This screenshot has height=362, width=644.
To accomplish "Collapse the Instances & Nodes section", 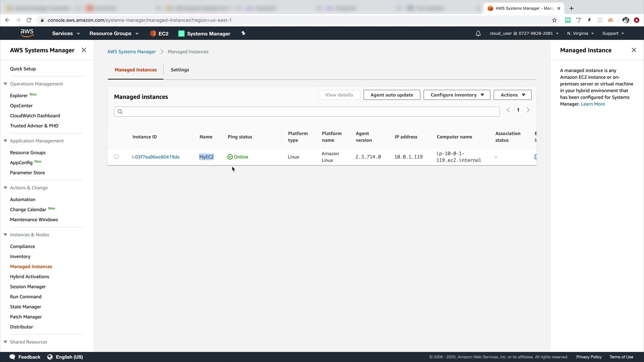I will click(x=5, y=235).
